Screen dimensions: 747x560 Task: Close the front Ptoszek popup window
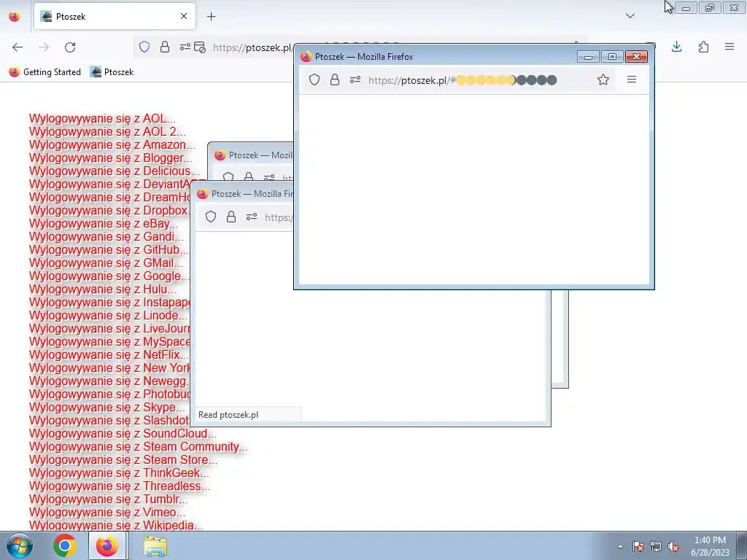pyautogui.click(x=636, y=57)
